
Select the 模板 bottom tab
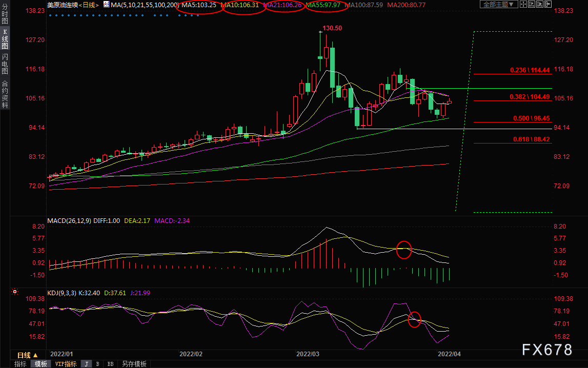(40, 364)
